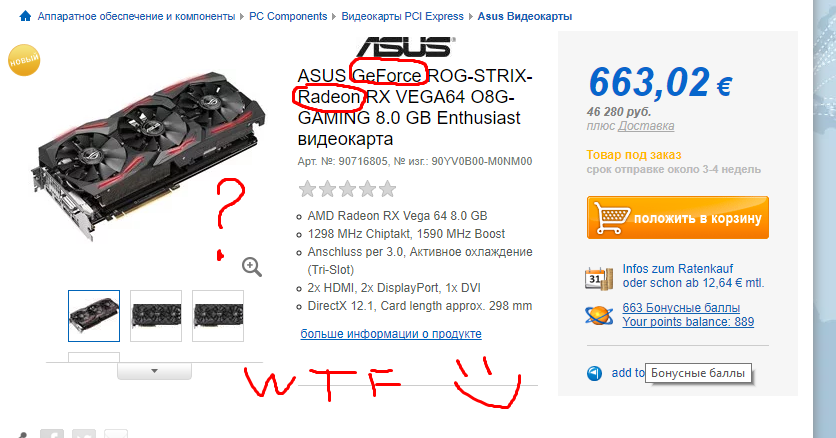
Task: Select the second product thumbnail
Action: (x=156, y=315)
